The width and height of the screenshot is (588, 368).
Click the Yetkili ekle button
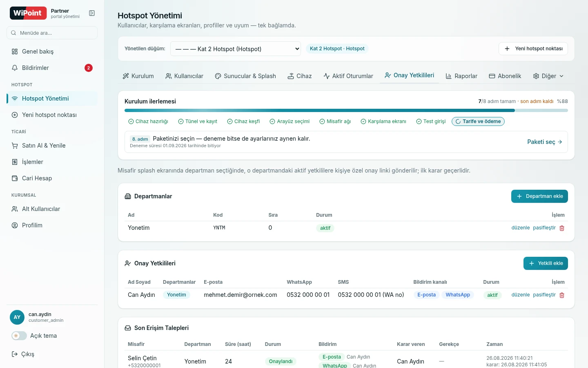coord(546,263)
